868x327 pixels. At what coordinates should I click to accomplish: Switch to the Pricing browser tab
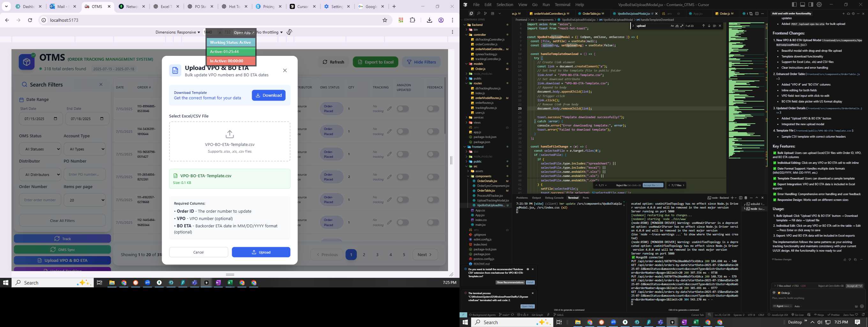[269, 6]
